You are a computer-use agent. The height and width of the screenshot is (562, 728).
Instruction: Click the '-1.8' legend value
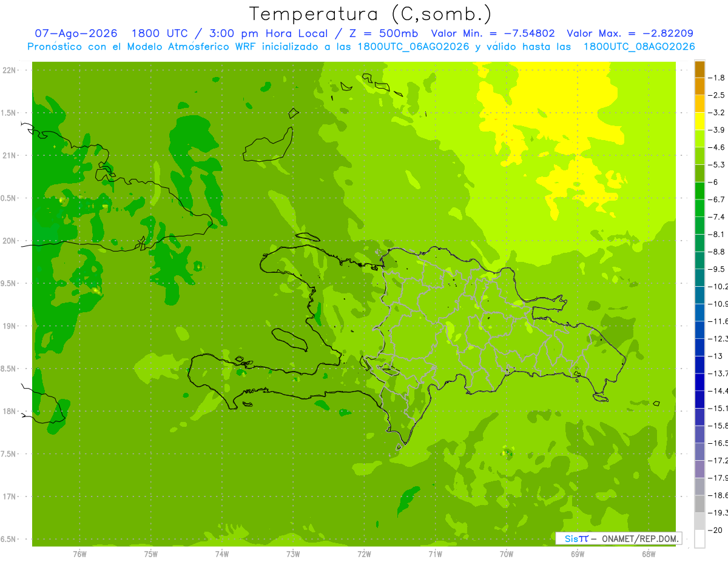point(717,78)
